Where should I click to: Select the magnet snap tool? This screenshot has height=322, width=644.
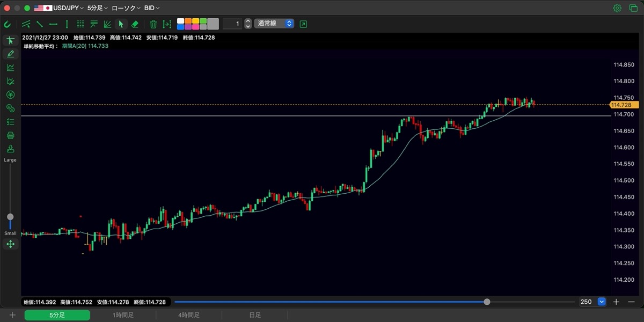click(8, 24)
